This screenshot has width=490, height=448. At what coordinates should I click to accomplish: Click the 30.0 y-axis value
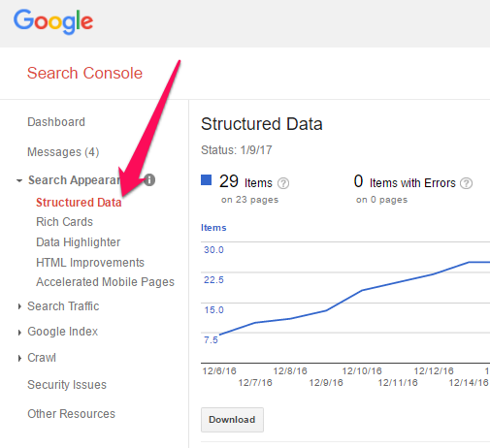tap(213, 250)
